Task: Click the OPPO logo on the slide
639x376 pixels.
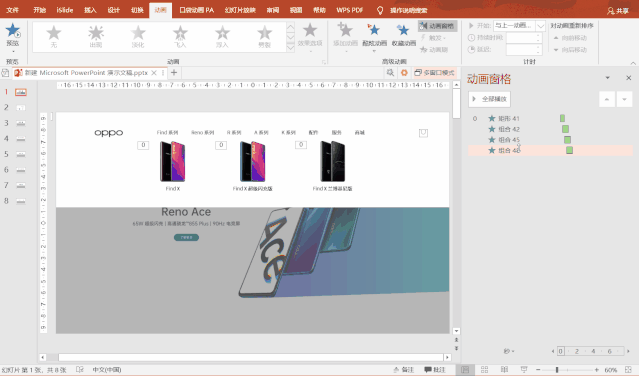Action: (109, 133)
